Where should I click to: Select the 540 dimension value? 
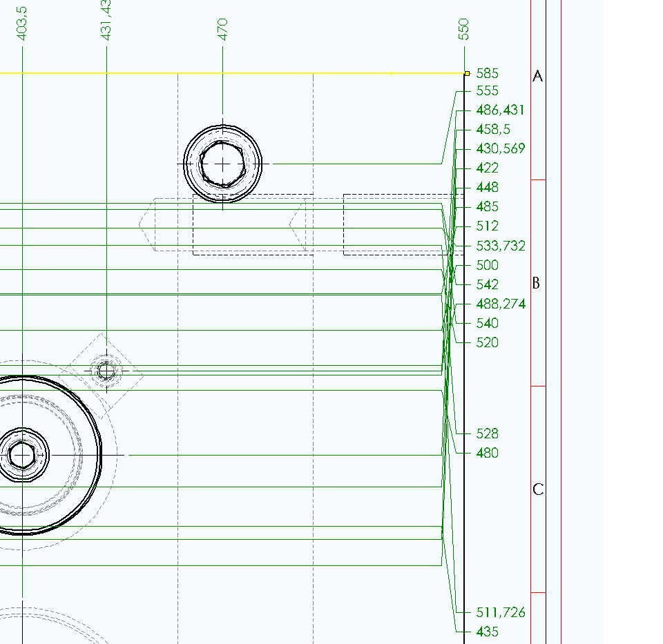pyautogui.click(x=487, y=323)
